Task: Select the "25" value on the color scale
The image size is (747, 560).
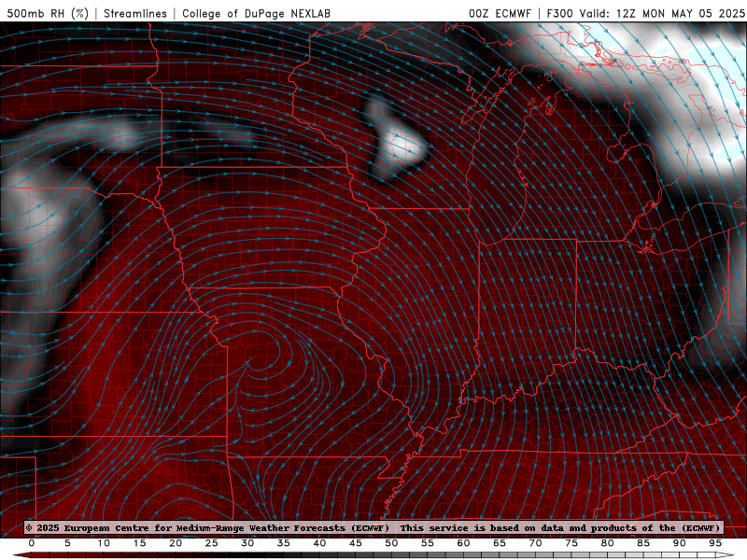Action: (x=212, y=543)
